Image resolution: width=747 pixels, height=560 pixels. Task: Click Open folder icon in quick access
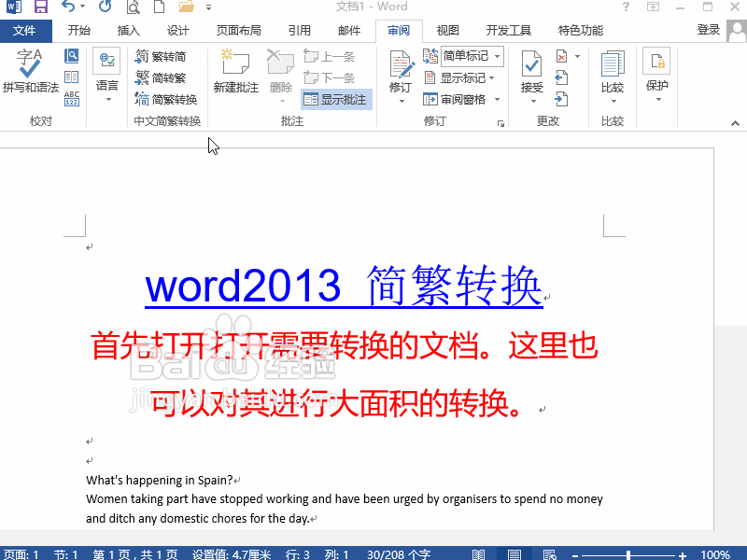tap(186, 7)
